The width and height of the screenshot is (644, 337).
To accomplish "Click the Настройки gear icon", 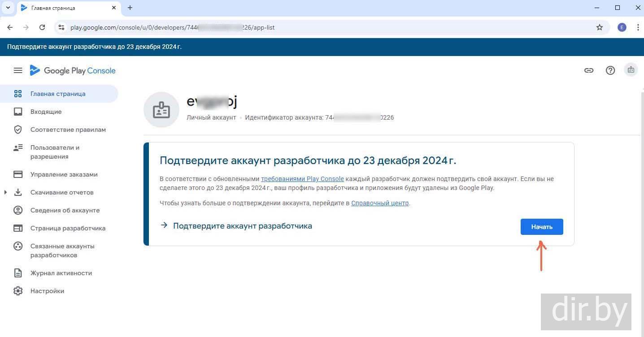I will point(18,291).
